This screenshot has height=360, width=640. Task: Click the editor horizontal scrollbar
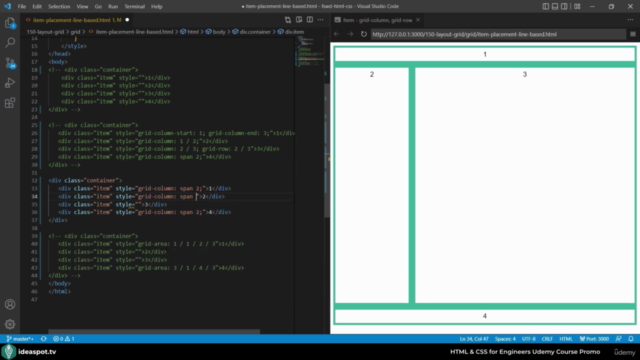coord(154,331)
